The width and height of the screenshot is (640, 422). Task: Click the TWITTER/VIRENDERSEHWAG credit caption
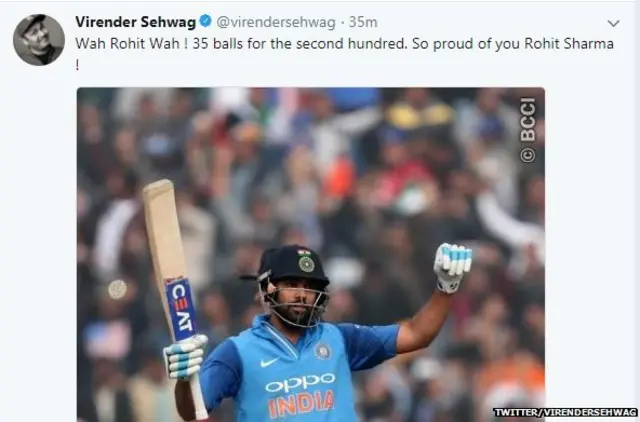click(565, 412)
